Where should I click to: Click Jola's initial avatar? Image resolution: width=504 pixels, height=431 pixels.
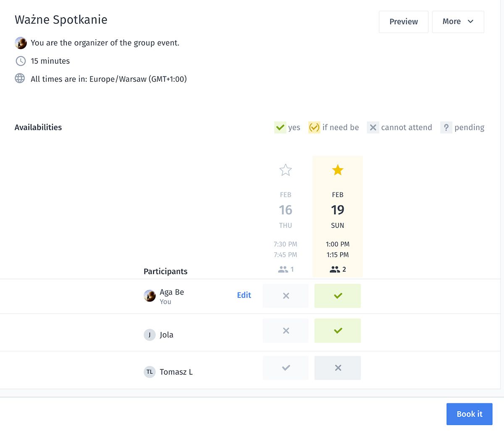tap(150, 335)
